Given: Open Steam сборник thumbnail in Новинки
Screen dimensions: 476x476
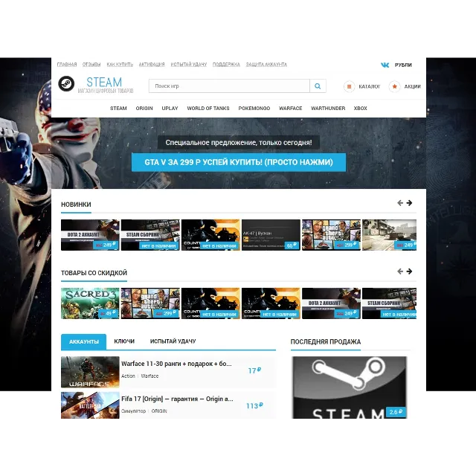Looking at the screenshot, I should click(150, 235).
